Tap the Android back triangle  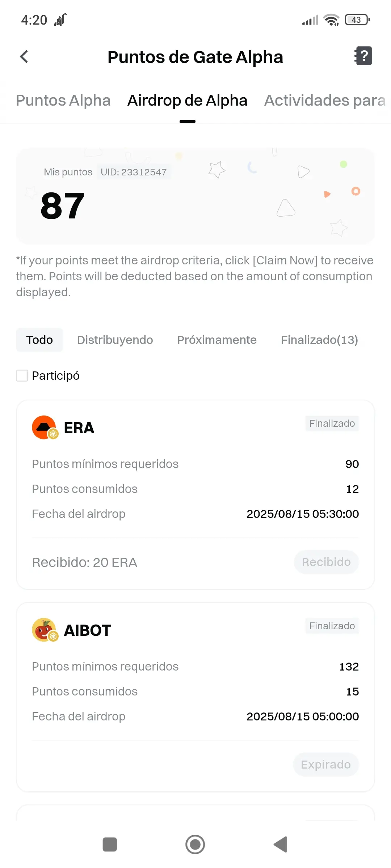[281, 844]
